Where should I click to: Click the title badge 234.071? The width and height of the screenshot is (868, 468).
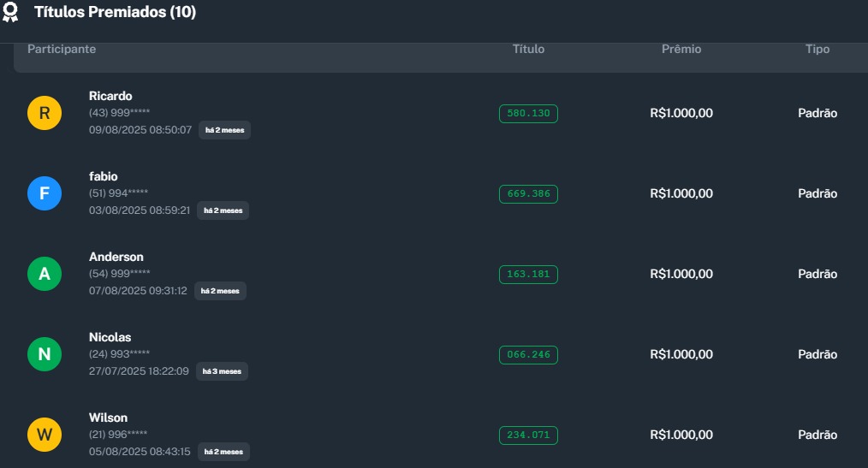528,435
